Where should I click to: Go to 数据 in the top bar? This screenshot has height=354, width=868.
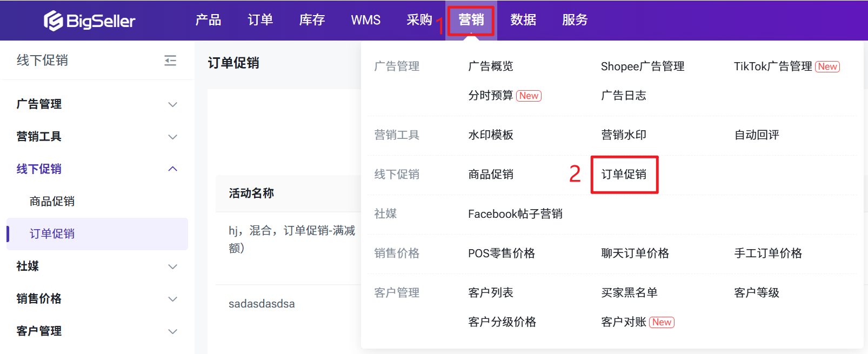click(x=523, y=20)
